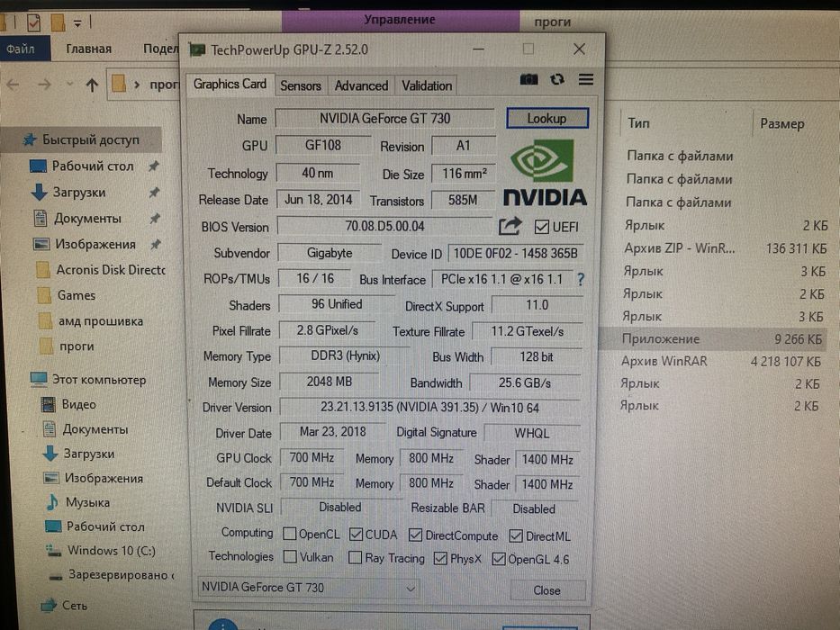Open the Главная ribbon tab
840x630 pixels.
89,49
